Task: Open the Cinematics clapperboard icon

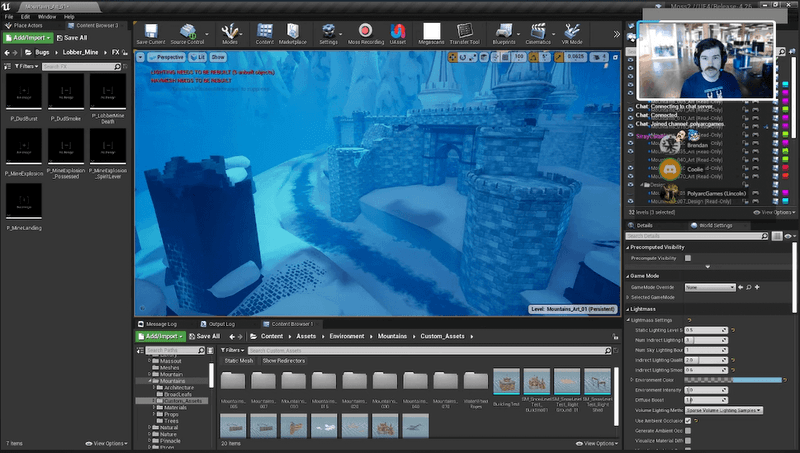Action: (x=538, y=32)
